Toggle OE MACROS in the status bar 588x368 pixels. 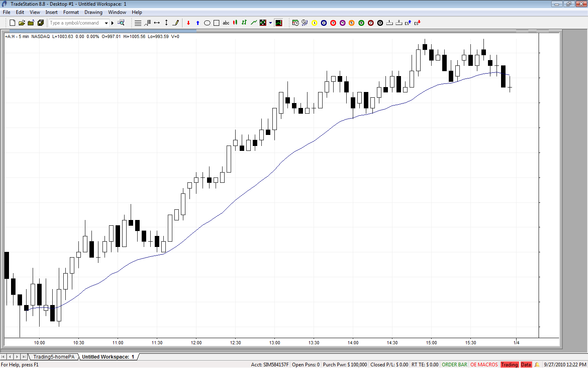pos(484,365)
